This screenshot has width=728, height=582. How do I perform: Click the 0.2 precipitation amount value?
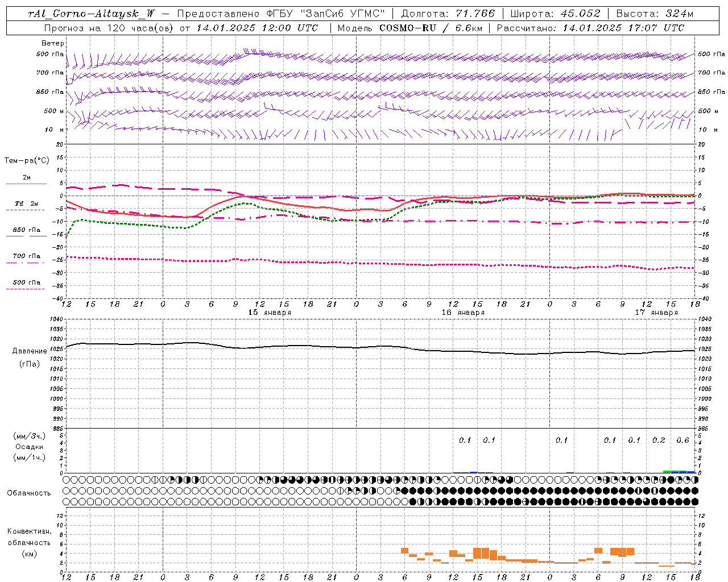(659, 440)
